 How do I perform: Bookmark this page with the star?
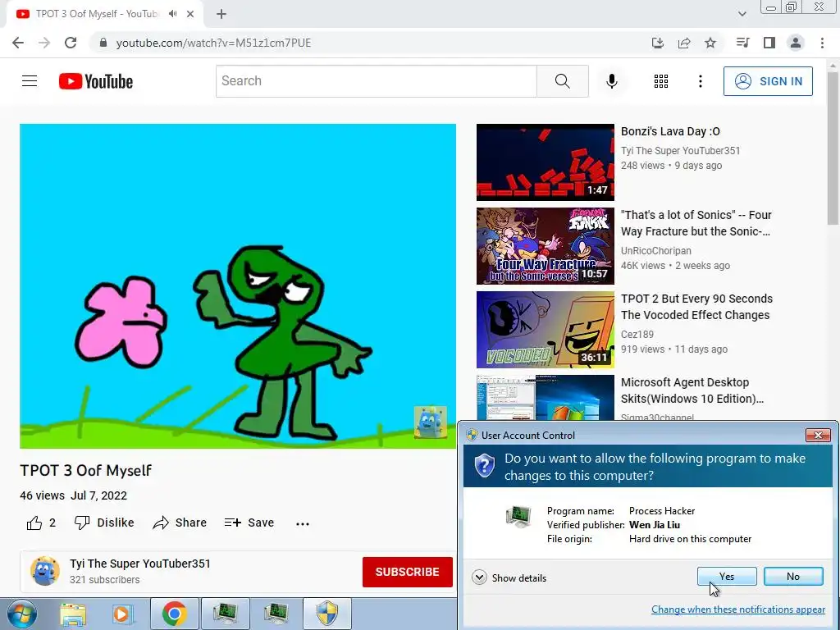710,43
